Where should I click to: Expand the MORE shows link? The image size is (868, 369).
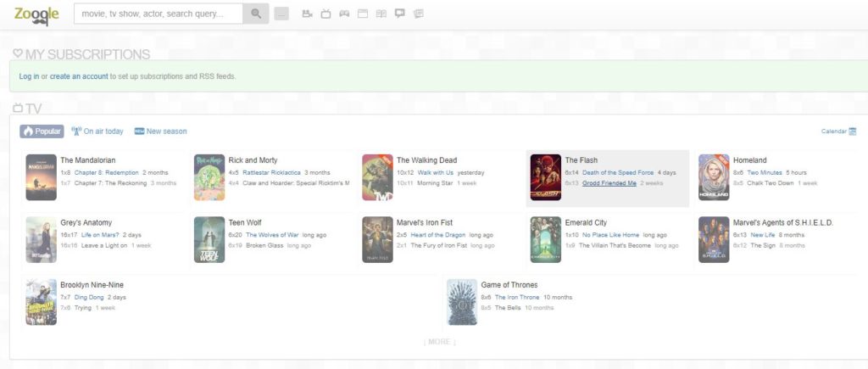click(440, 342)
